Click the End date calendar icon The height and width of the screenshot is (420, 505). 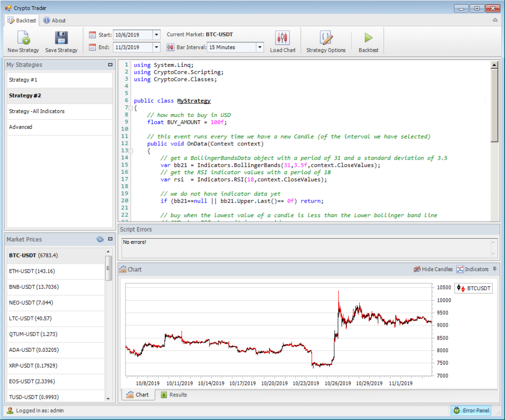click(92, 47)
